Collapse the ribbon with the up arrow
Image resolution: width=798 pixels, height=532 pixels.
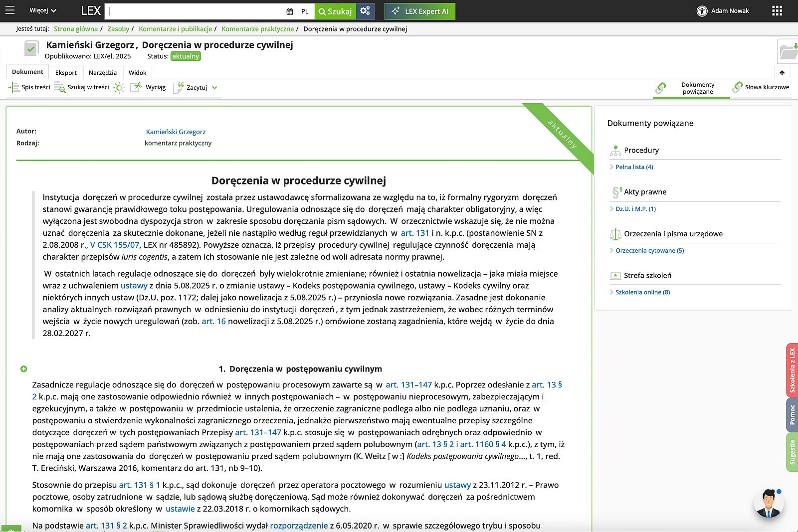(782, 73)
